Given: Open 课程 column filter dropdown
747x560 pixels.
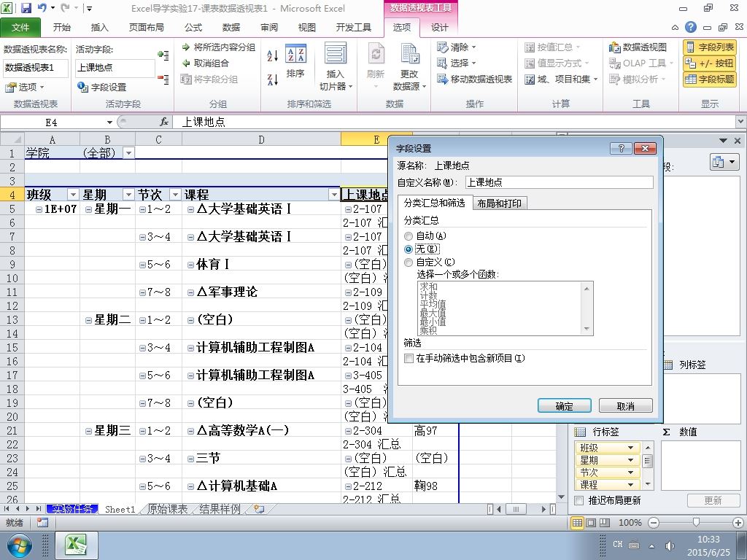Looking at the screenshot, I should pos(334,195).
